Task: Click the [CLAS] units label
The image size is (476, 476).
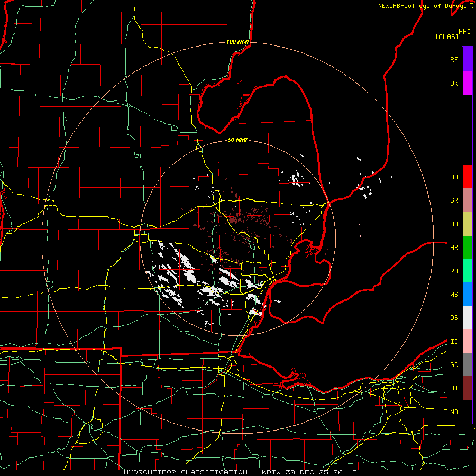Action: (447, 36)
